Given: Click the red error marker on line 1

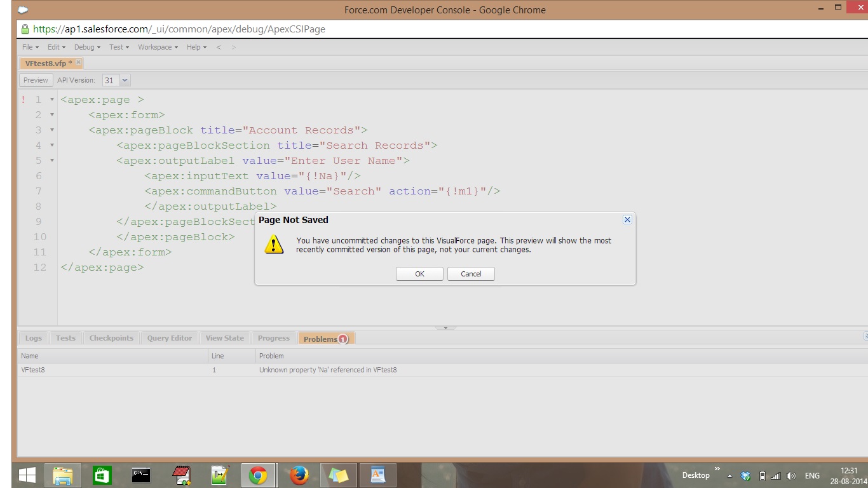Looking at the screenshot, I should [24, 100].
